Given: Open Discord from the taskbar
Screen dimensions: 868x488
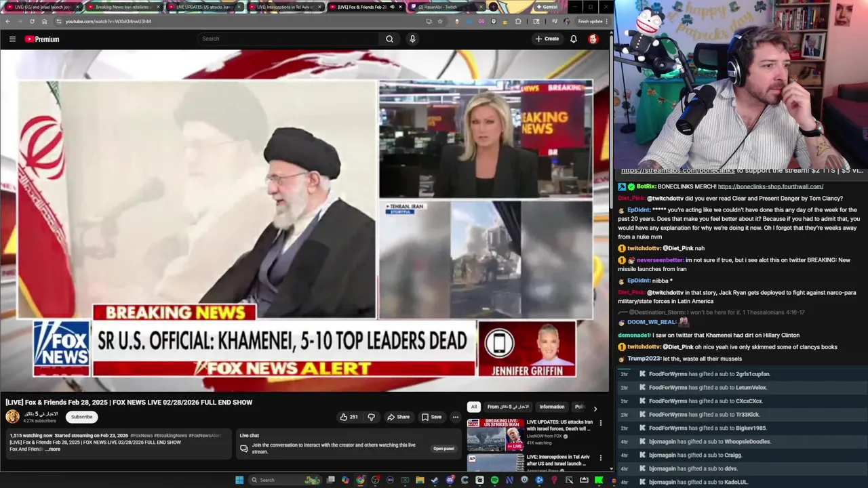Looking at the screenshot, I should tap(450, 480).
